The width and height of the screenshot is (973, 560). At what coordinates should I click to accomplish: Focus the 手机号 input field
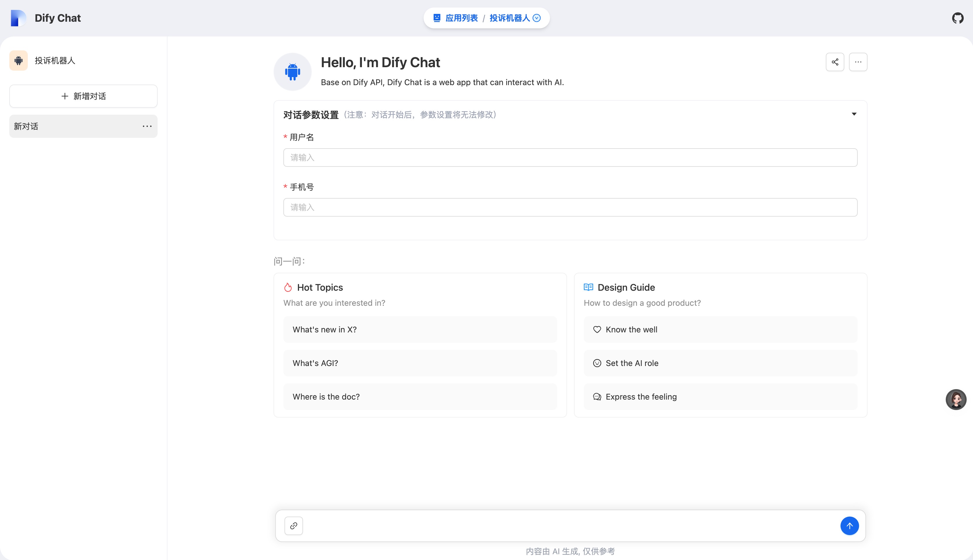click(x=570, y=207)
